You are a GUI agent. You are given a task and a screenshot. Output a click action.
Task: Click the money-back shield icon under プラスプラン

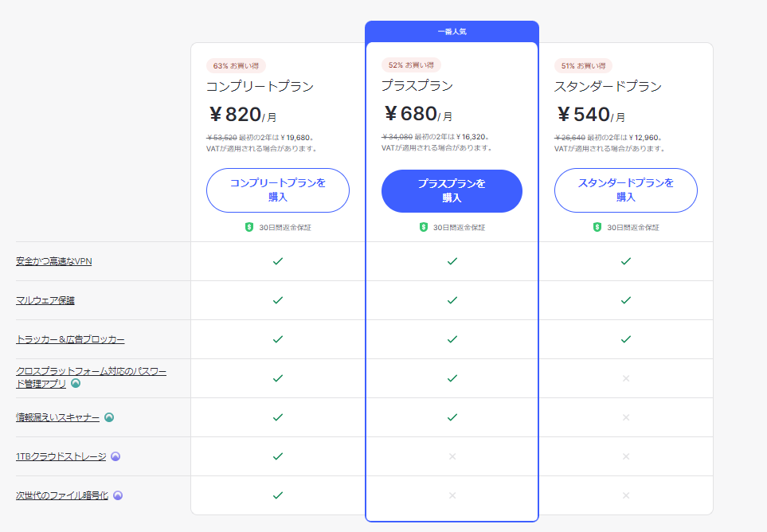424,227
